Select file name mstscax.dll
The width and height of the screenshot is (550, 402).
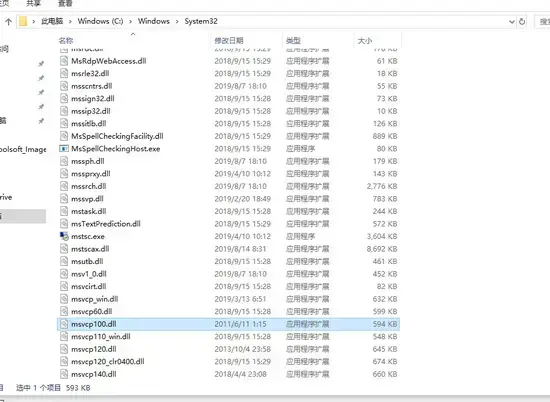(90, 249)
